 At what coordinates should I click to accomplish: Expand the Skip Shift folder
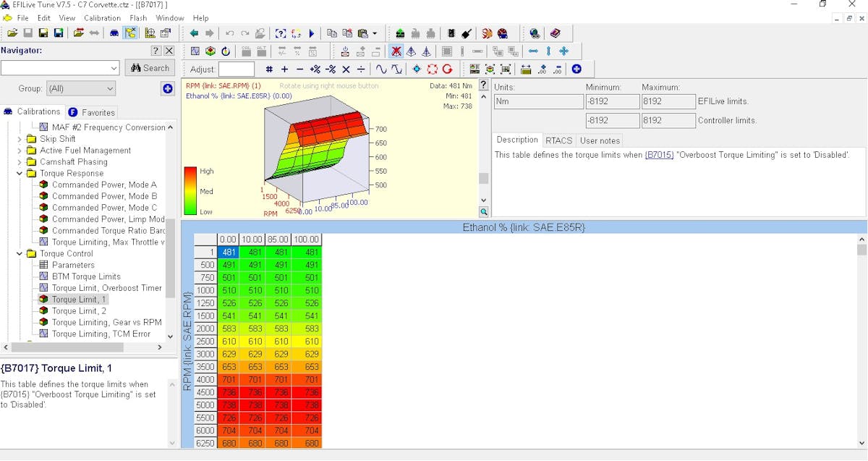coord(20,139)
